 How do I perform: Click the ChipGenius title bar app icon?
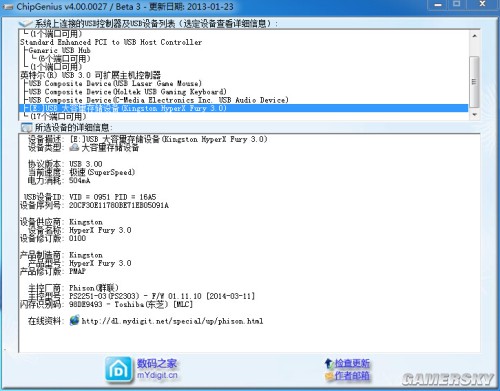(x=7, y=6)
